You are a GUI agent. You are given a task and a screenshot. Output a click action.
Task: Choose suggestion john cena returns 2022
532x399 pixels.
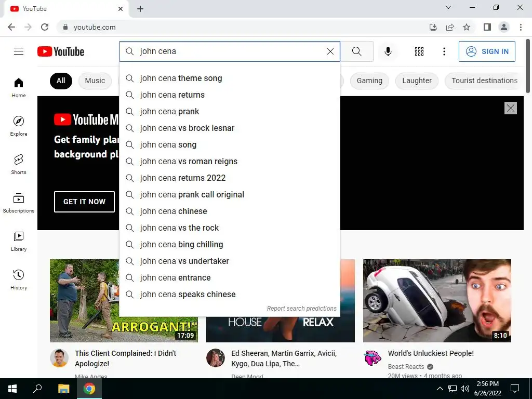[229, 178]
